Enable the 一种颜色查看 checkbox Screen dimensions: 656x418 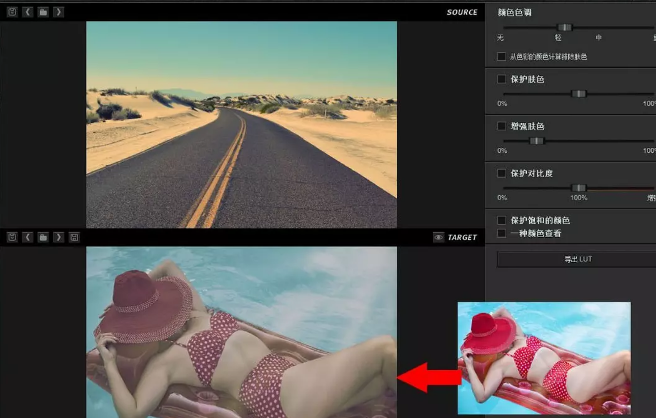(x=501, y=233)
